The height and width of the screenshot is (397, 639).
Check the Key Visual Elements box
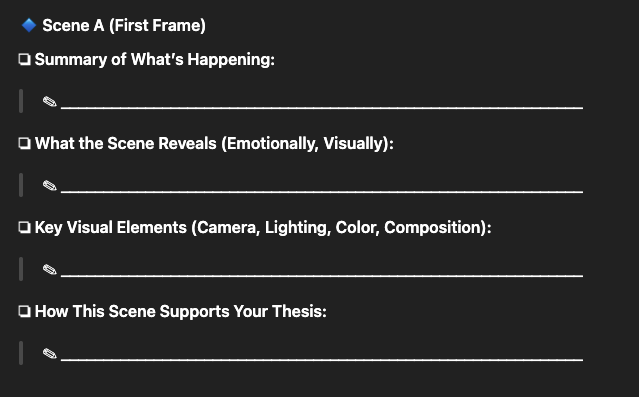tap(24, 227)
